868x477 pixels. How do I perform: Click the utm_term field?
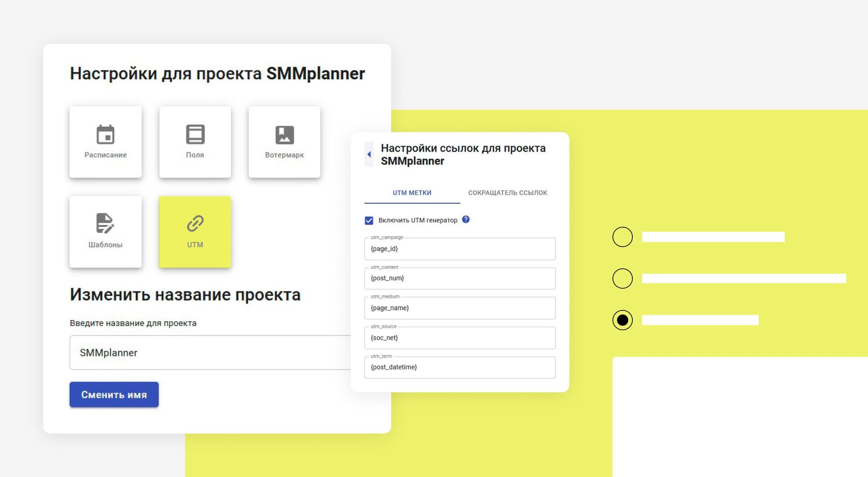tap(460, 367)
